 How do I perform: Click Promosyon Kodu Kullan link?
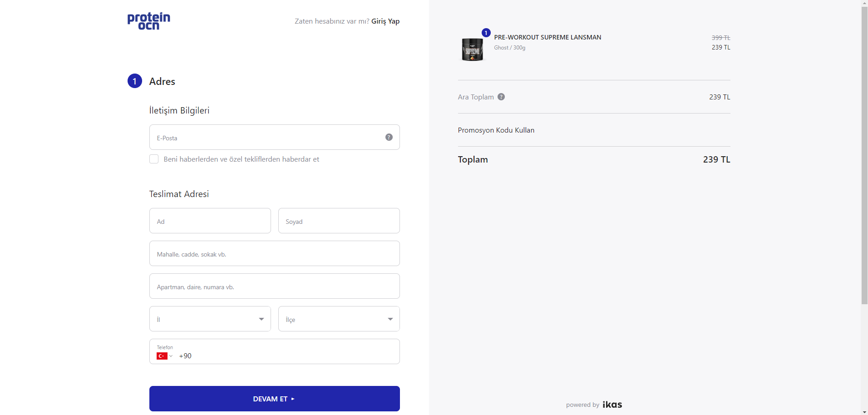click(496, 130)
